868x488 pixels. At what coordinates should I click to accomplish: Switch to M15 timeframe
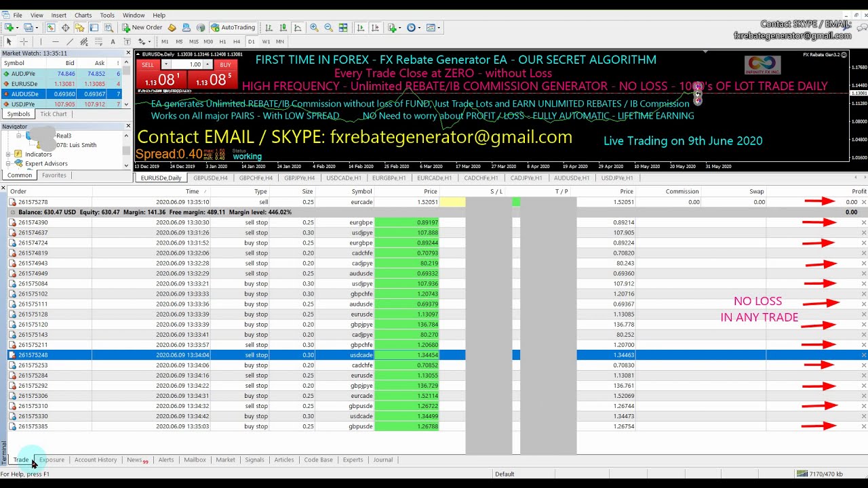[194, 41]
